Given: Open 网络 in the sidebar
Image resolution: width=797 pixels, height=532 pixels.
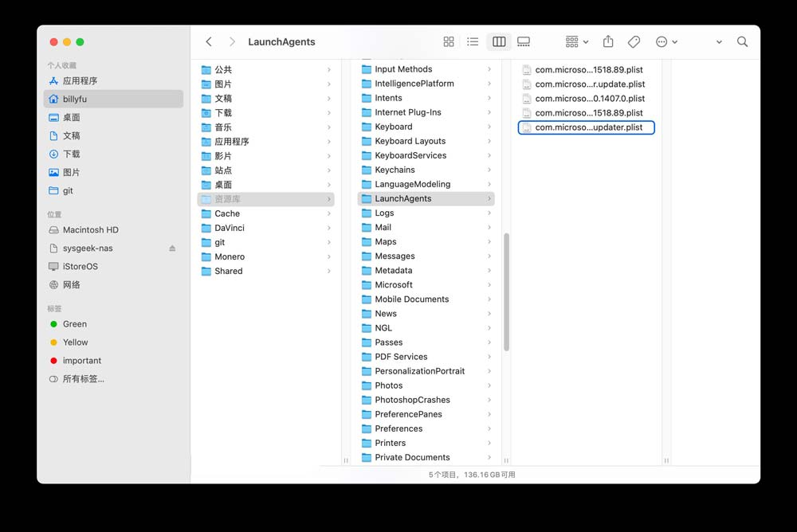Looking at the screenshot, I should pyautogui.click(x=113, y=284).
